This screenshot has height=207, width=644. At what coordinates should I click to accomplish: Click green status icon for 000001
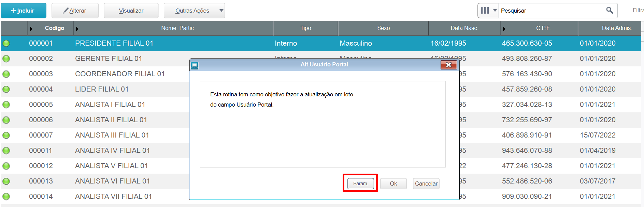[6, 43]
